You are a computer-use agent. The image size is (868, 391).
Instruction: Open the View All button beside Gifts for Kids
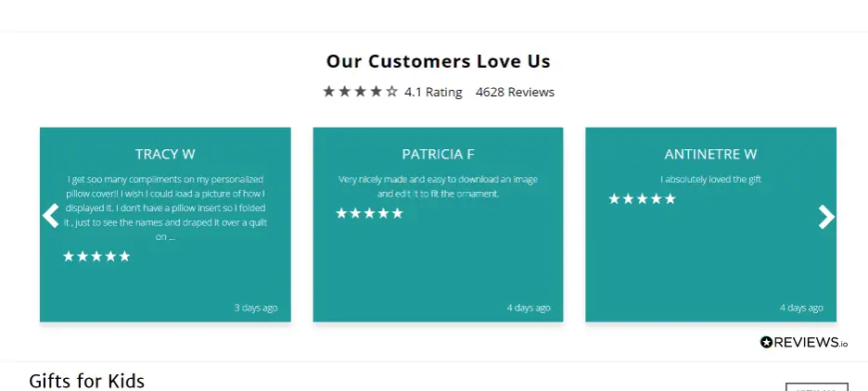(816, 386)
